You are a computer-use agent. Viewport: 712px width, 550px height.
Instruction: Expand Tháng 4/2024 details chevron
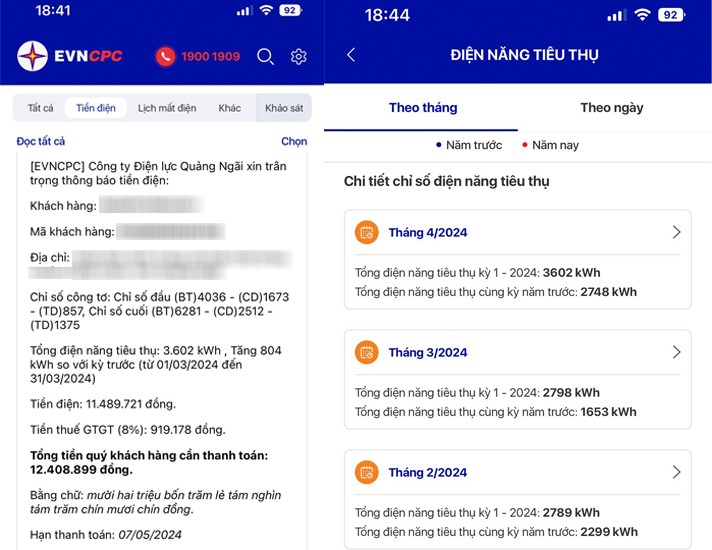[x=676, y=232]
